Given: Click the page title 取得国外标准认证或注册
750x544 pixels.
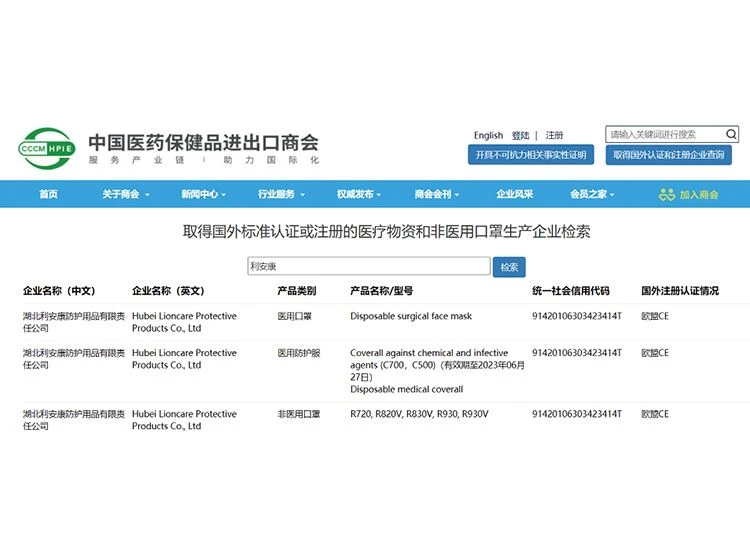Looking at the screenshot, I should [386, 232].
